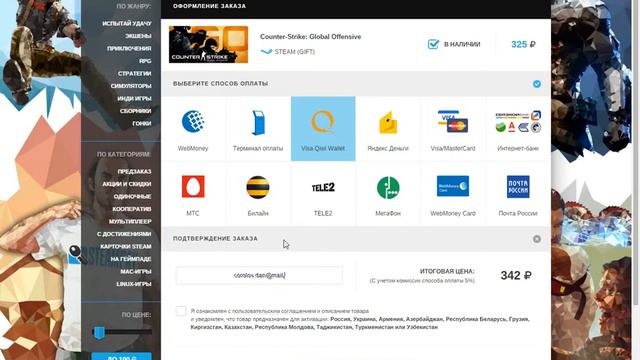Open the Counter-Strike game thumbnail

pyautogui.click(x=209, y=44)
